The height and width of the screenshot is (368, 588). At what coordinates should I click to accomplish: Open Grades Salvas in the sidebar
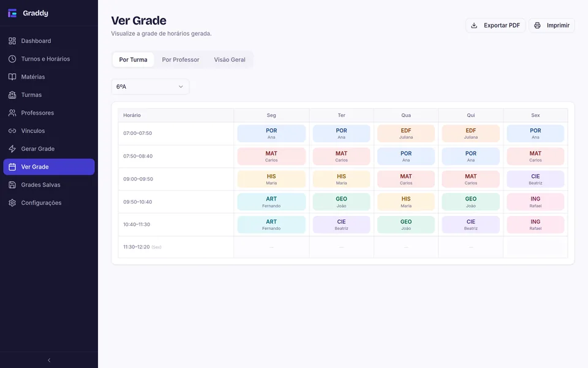click(x=49, y=185)
